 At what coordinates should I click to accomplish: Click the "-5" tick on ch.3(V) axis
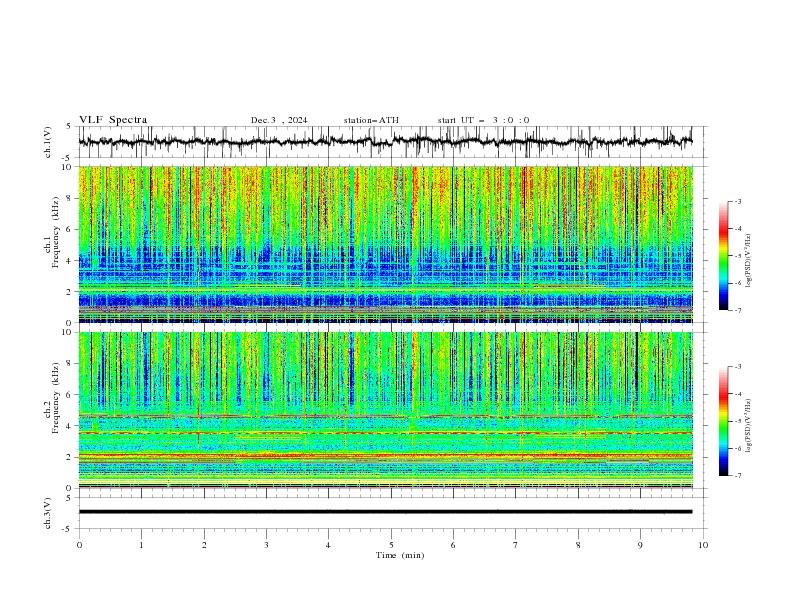click(x=67, y=529)
